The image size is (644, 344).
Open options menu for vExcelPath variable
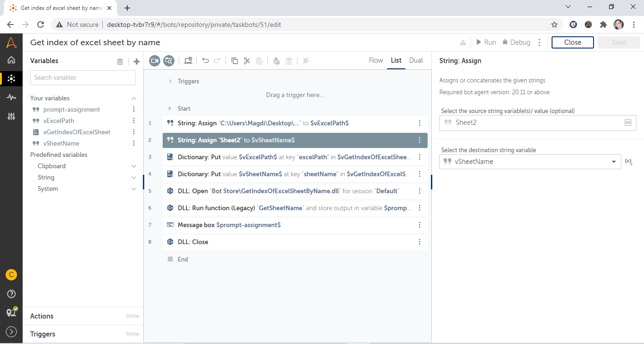[x=134, y=121]
